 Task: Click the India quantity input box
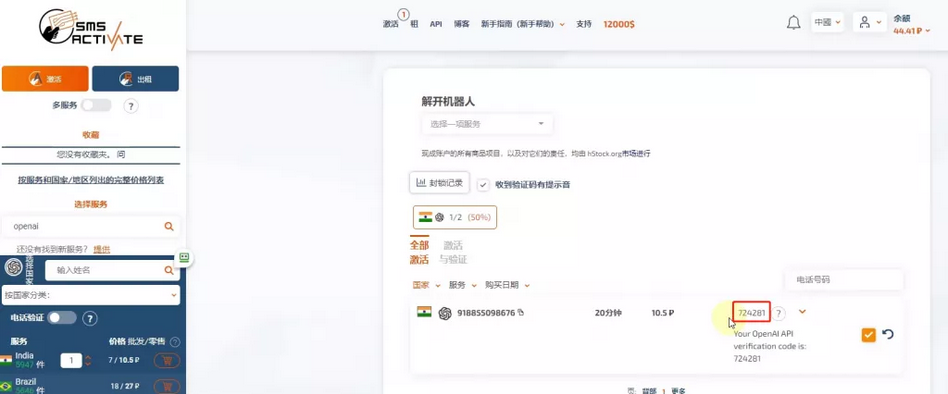coord(71,361)
